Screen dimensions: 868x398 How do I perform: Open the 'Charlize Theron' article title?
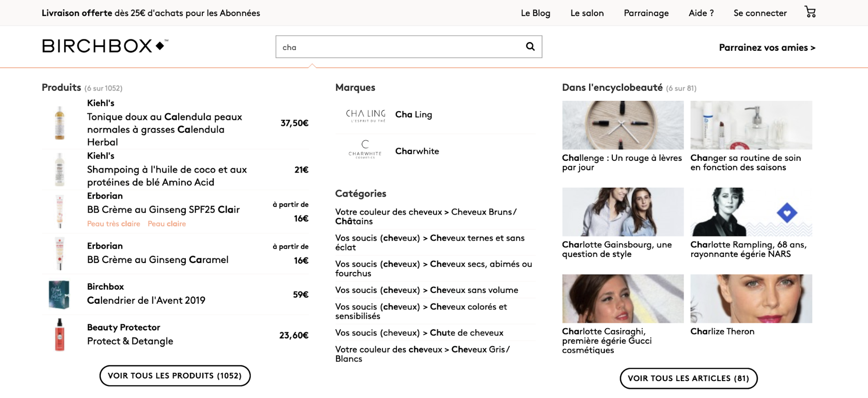click(723, 332)
